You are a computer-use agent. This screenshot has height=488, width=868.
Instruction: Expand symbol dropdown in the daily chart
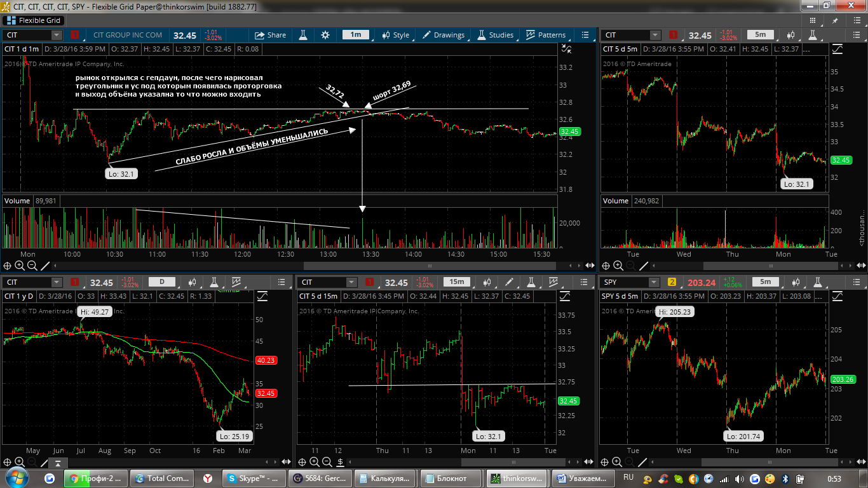(57, 282)
